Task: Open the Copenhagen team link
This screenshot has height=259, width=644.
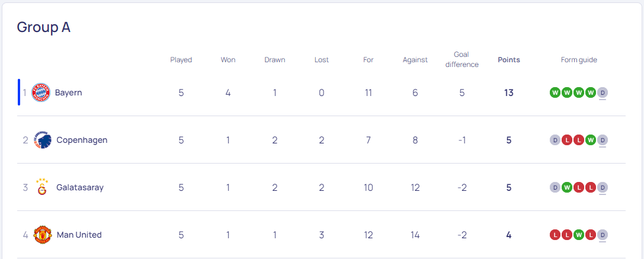Action: click(82, 140)
